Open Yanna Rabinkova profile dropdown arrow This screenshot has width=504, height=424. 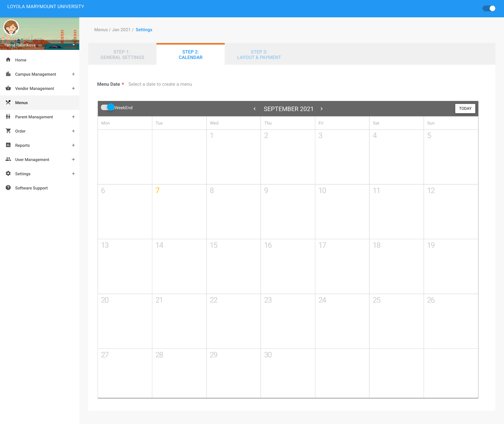pos(74,45)
